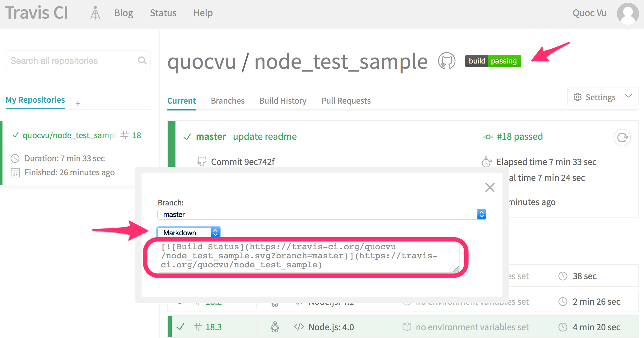
Task: Open the Help menu item
Action: [203, 13]
